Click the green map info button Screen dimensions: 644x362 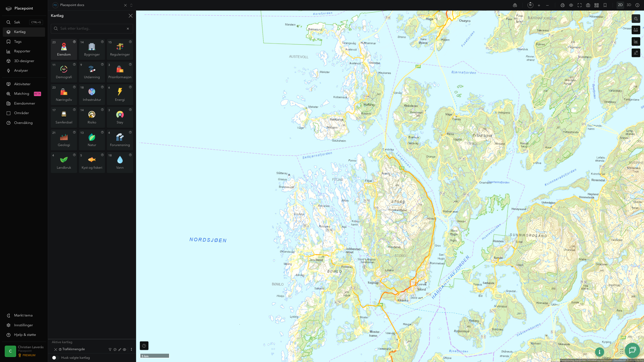pyautogui.click(x=599, y=352)
